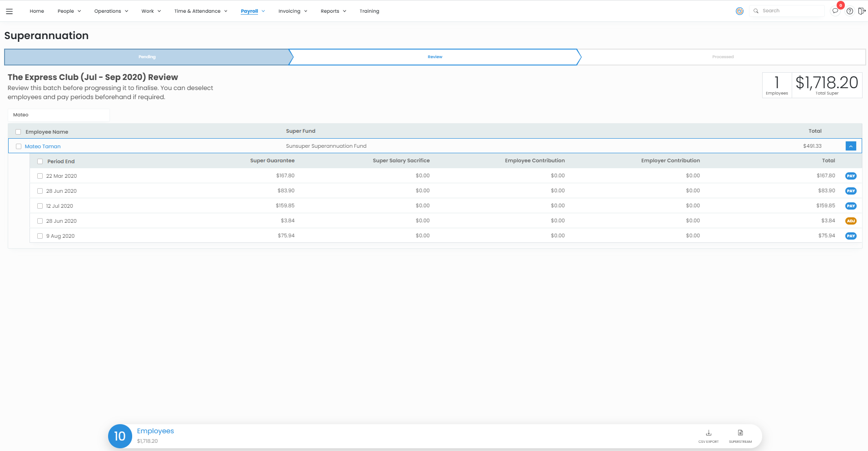Image resolution: width=868 pixels, height=451 pixels.
Task: Switch to the Pending step tab
Action: point(147,57)
